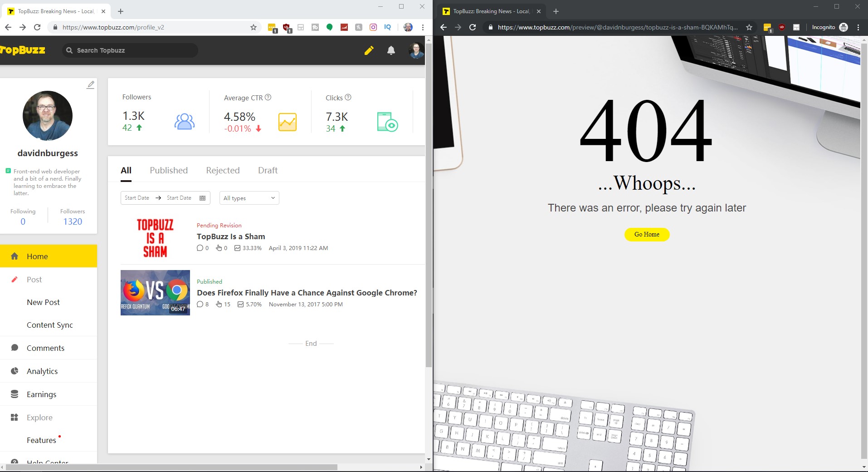Open the profile avatar menu in TopBuzz header
This screenshot has width=868, height=472.
416,50
